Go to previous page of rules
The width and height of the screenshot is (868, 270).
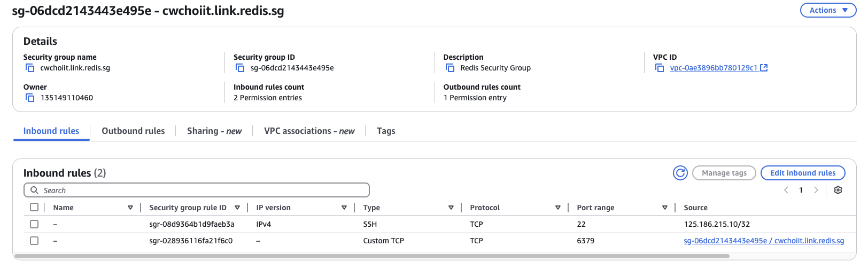coord(786,190)
